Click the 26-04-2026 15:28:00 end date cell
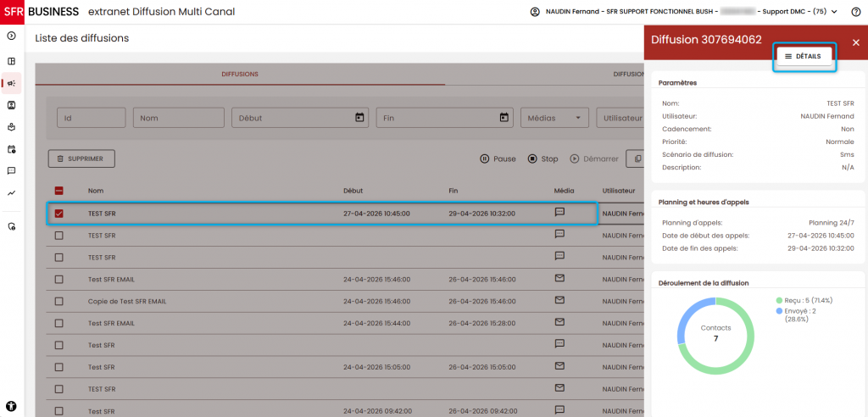The height and width of the screenshot is (417, 868). [481, 323]
